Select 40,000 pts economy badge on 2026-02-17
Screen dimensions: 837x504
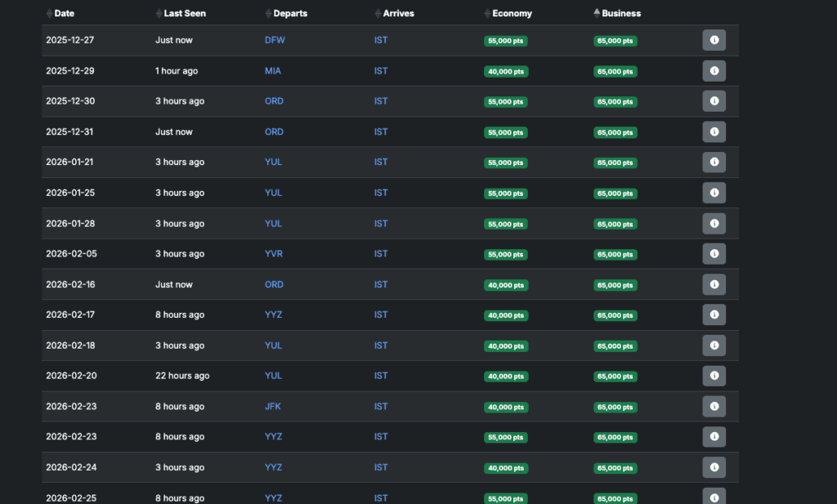point(506,315)
